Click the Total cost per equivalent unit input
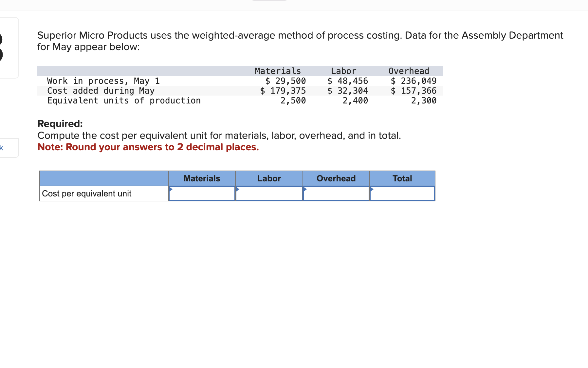 tap(402, 193)
